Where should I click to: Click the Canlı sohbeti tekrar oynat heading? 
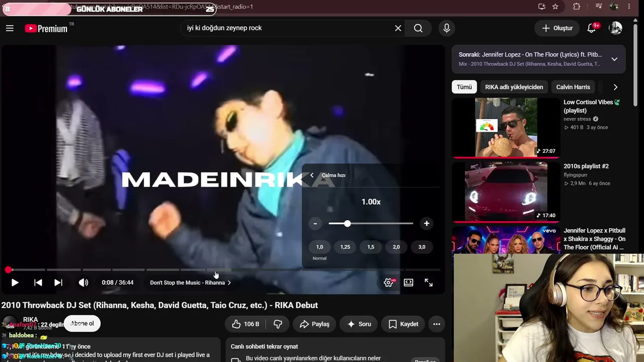click(264, 346)
